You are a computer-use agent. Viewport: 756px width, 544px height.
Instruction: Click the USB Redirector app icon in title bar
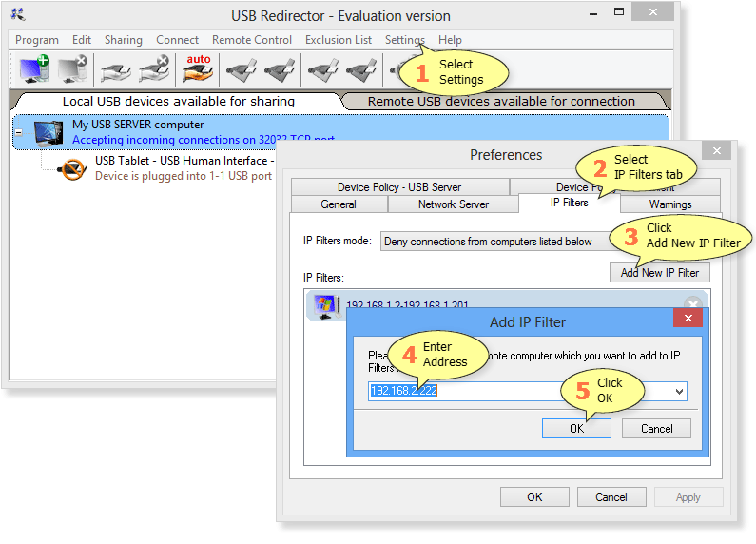pyautogui.click(x=18, y=14)
